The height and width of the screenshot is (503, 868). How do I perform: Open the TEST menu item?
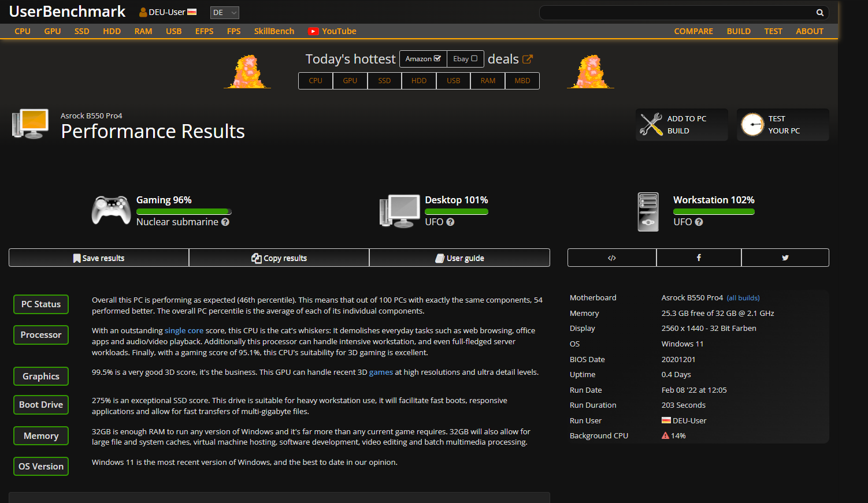[x=773, y=31]
